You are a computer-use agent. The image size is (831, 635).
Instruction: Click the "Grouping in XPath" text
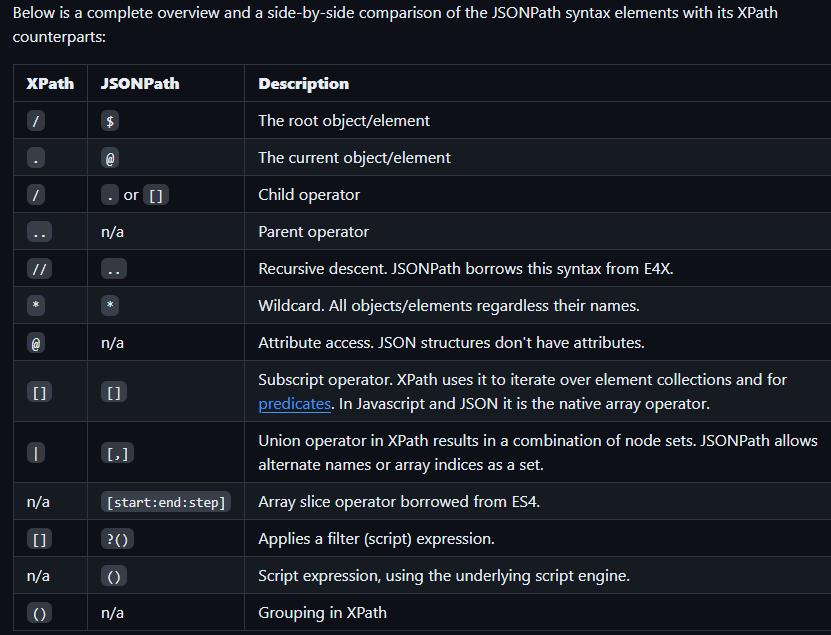coord(322,613)
